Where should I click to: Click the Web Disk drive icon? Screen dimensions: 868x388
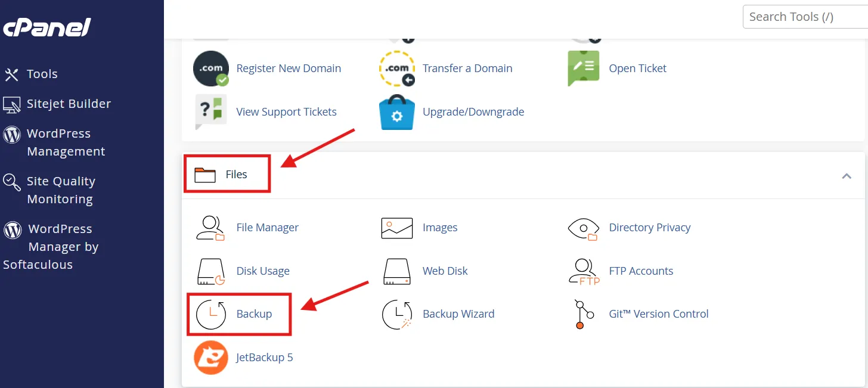coord(396,271)
